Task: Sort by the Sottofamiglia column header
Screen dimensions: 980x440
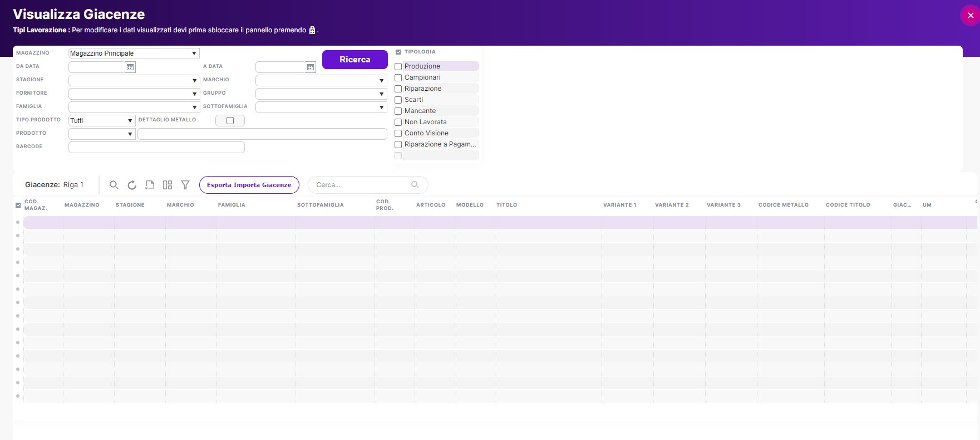Action: (320, 205)
